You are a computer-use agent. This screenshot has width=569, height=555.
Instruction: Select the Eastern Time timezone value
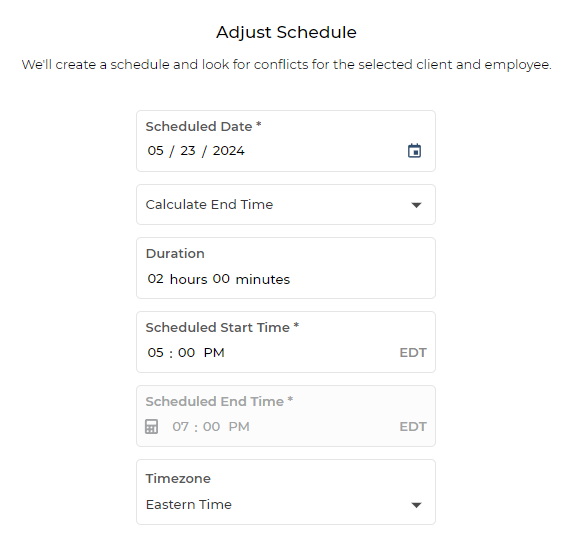pyautogui.click(x=189, y=505)
